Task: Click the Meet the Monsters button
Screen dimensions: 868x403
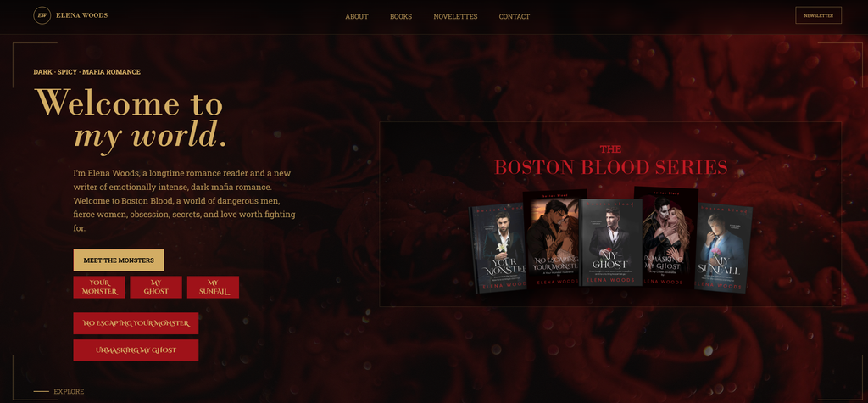Action: (x=119, y=260)
